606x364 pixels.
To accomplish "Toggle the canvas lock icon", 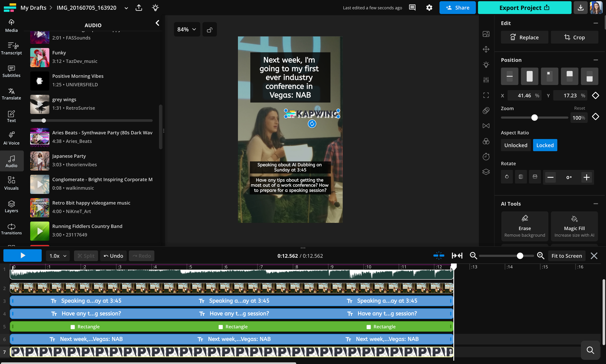I will [209, 29].
